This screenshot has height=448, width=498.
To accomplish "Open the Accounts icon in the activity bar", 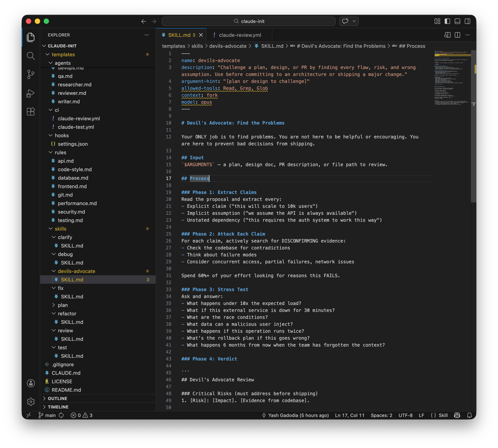I will tap(30, 383).
